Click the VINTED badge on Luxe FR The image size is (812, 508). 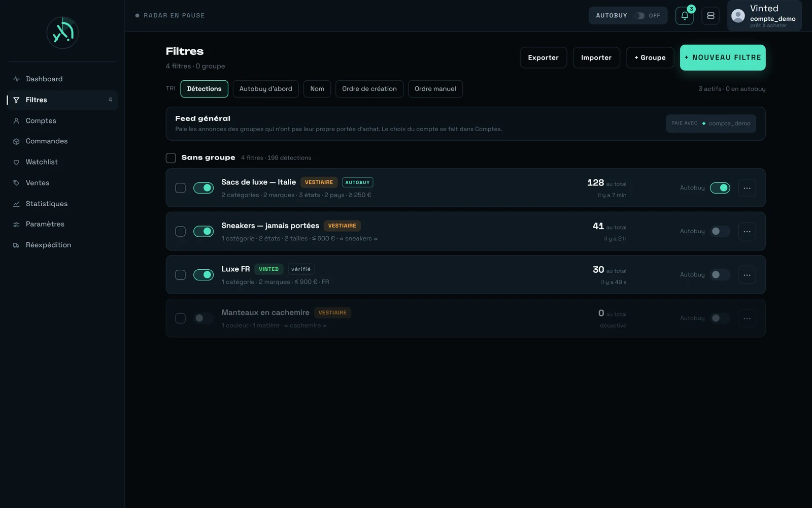tap(269, 269)
